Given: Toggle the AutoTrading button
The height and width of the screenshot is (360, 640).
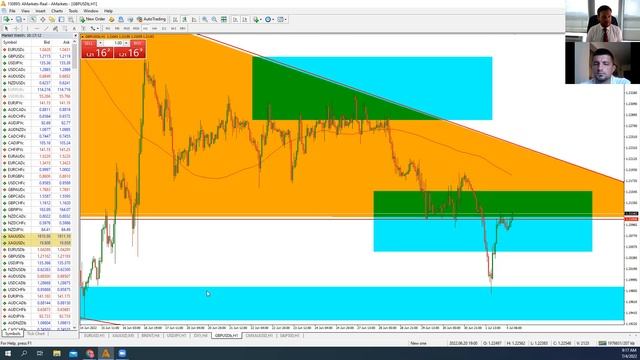Looking at the screenshot, I should point(151,19).
